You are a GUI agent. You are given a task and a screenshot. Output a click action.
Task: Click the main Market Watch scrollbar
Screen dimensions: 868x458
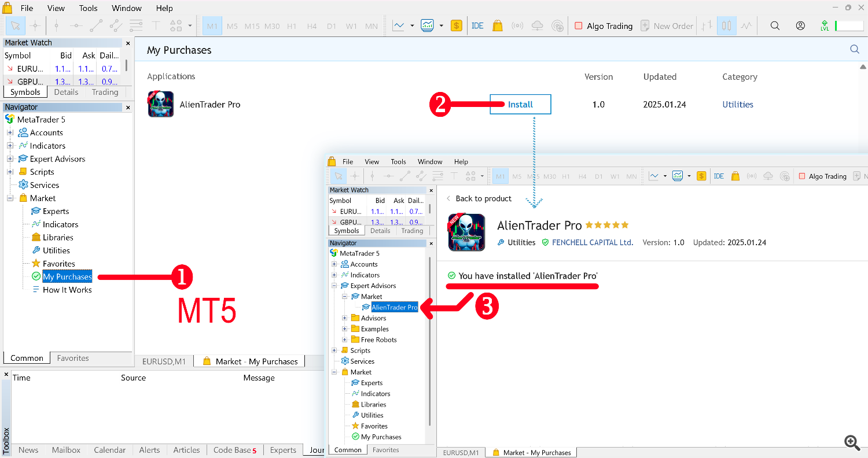pos(126,65)
